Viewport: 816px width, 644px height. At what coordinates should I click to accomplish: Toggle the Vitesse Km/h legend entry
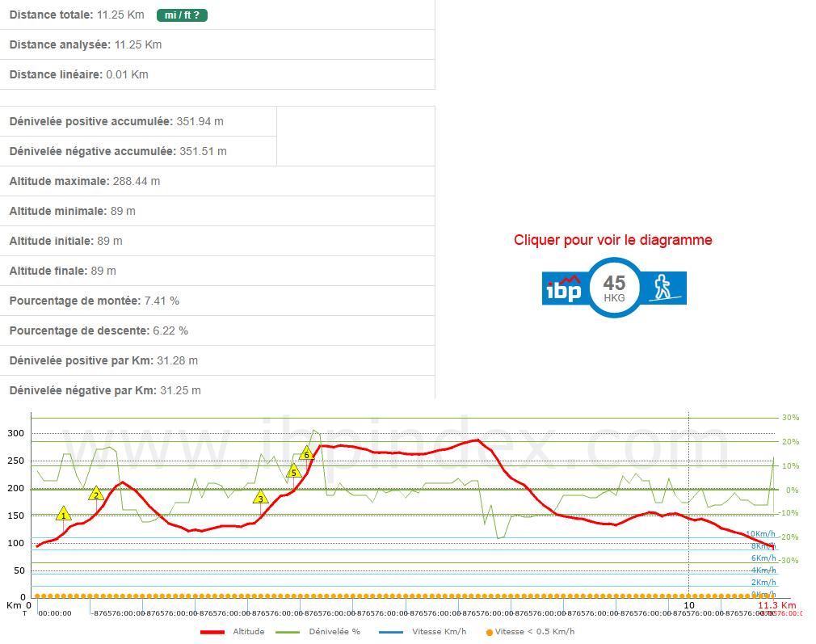439,632
